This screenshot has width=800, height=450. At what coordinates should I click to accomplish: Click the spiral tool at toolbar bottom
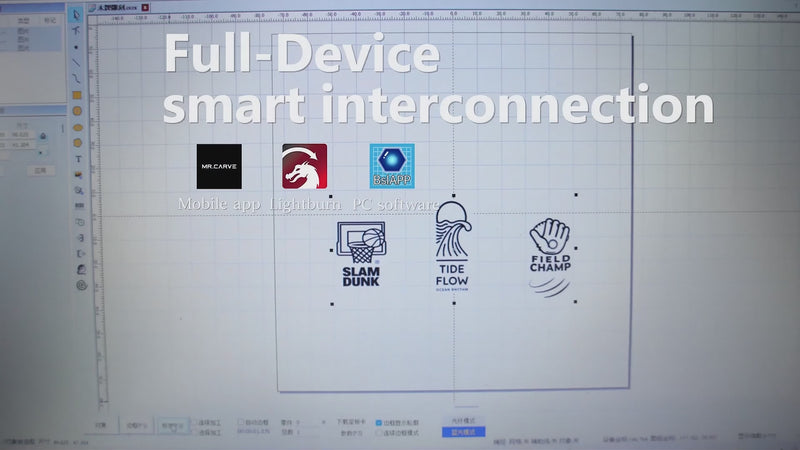click(79, 284)
